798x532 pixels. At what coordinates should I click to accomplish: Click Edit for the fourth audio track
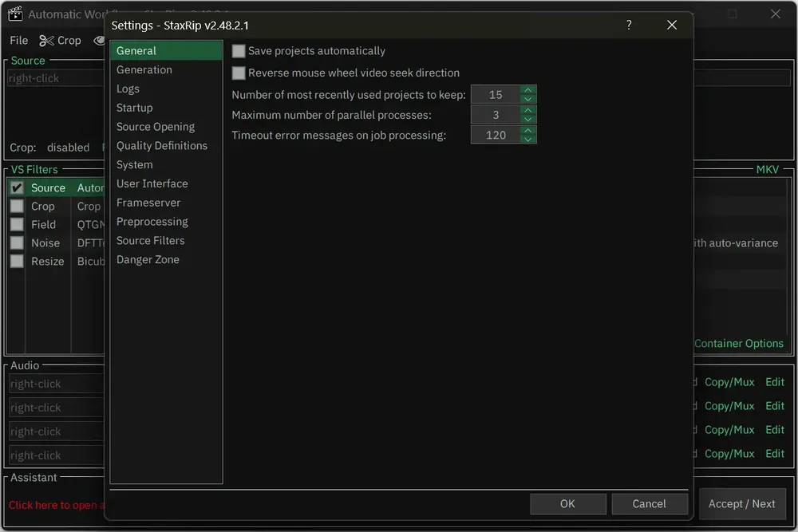tap(775, 454)
